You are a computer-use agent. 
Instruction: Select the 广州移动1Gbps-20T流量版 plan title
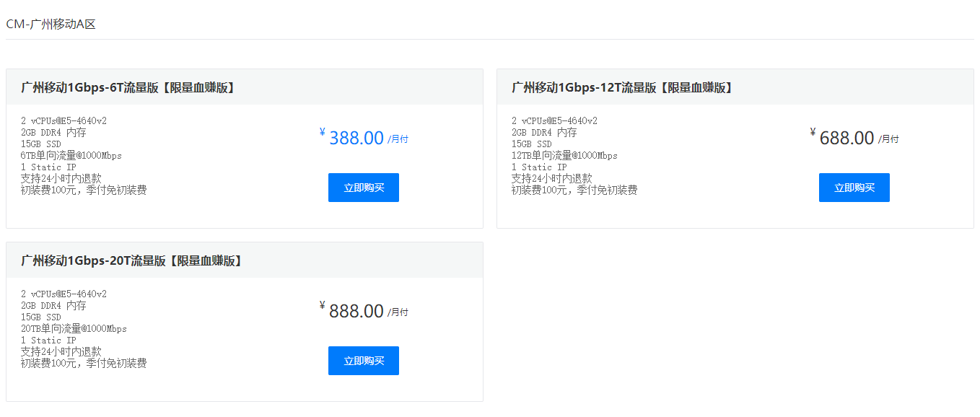tap(131, 260)
